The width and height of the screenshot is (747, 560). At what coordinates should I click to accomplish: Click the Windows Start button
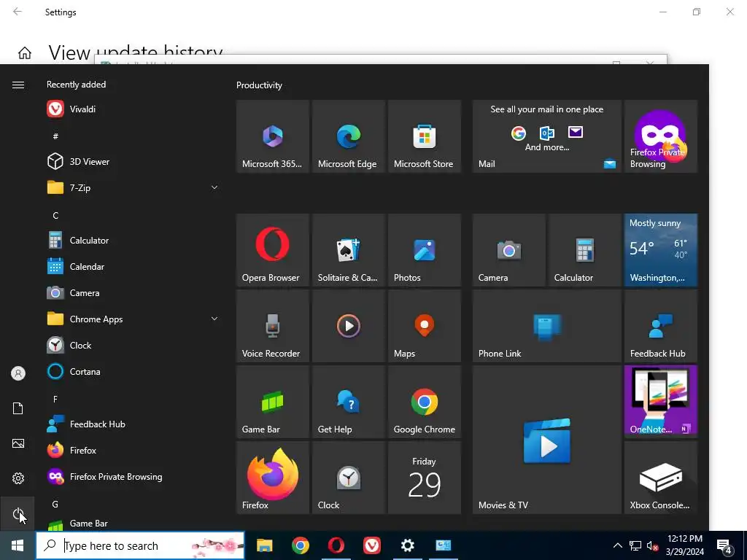pyautogui.click(x=18, y=545)
